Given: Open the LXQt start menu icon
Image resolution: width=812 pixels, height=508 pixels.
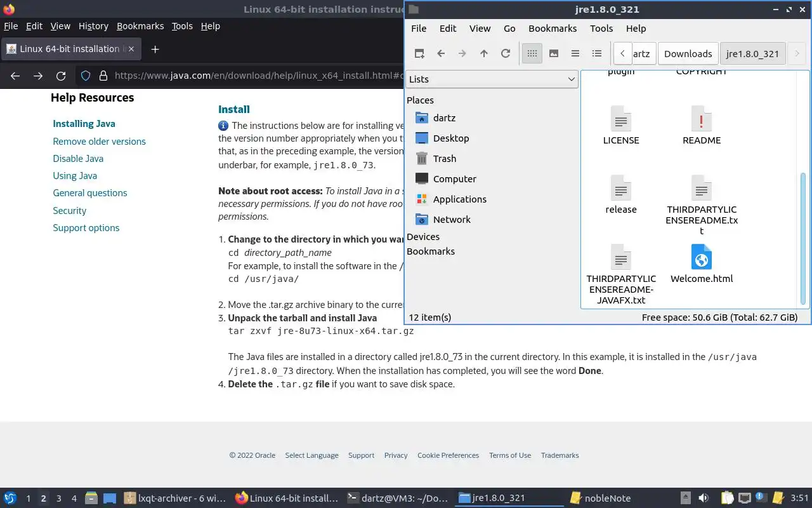Looking at the screenshot, I should tap(10, 498).
